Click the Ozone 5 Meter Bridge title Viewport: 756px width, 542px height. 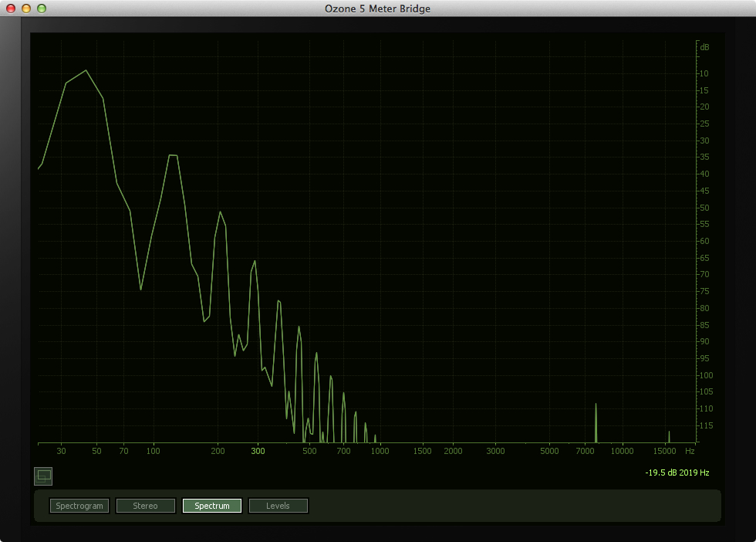point(377,8)
